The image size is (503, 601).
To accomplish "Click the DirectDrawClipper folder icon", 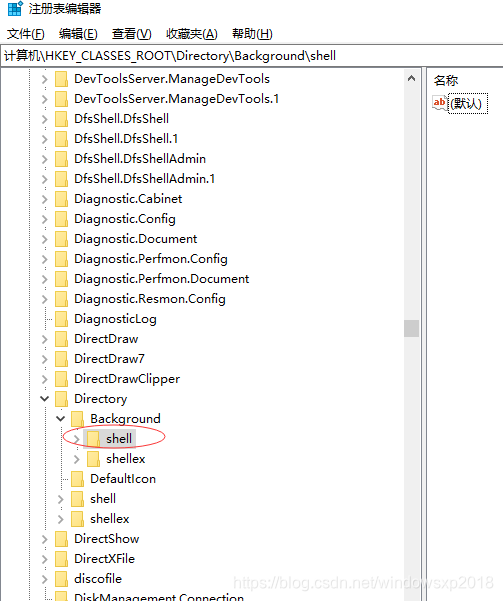I will pos(61,379).
